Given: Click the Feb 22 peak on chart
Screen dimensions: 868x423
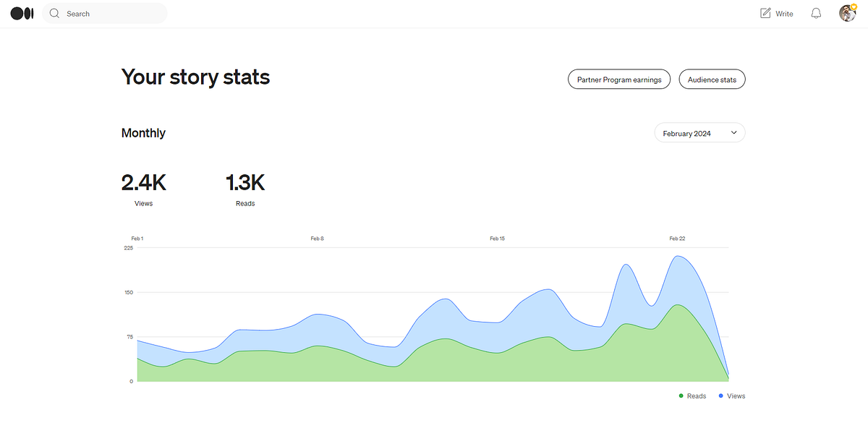Looking at the screenshot, I should [677, 257].
